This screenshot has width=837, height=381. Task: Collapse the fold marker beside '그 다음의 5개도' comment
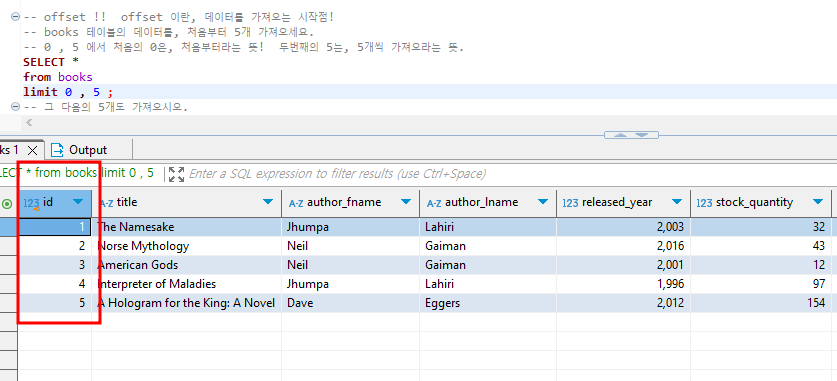point(16,107)
